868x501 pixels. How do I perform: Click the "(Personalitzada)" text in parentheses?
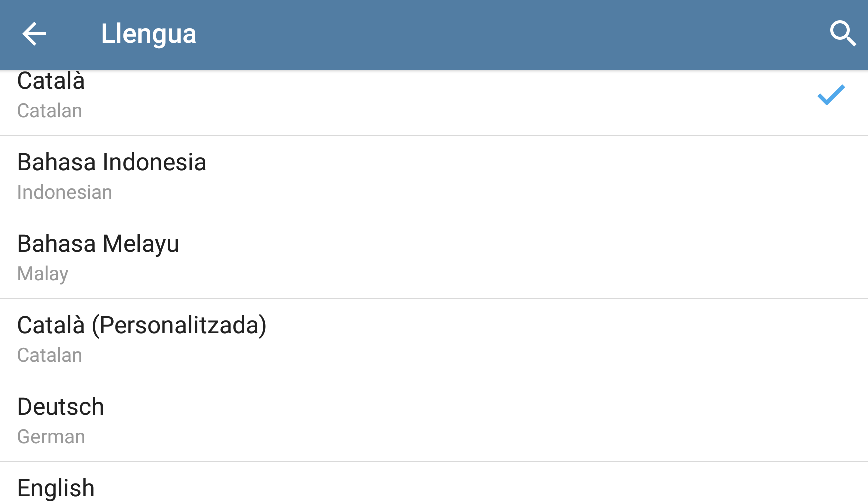pyautogui.click(x=179, y=325)
